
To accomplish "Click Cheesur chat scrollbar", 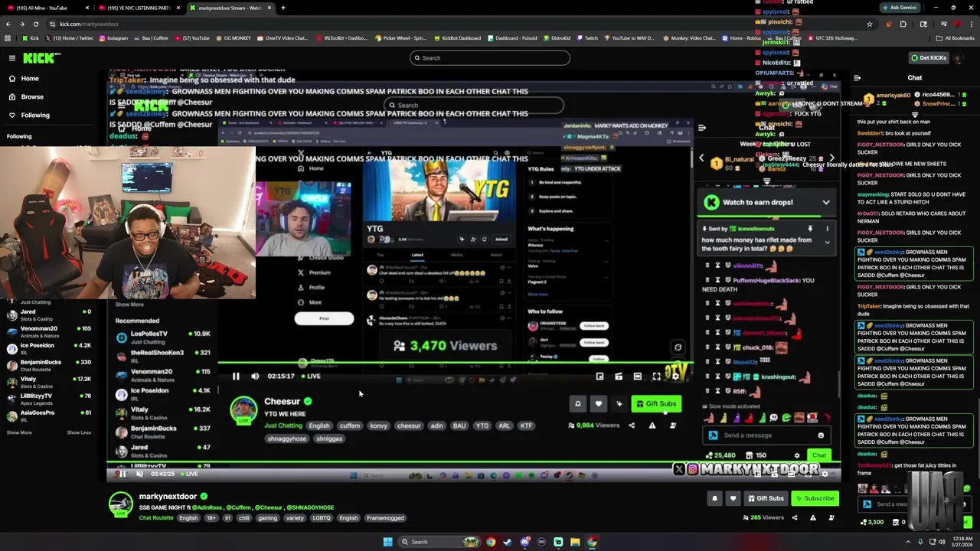I will pos(838,383).
